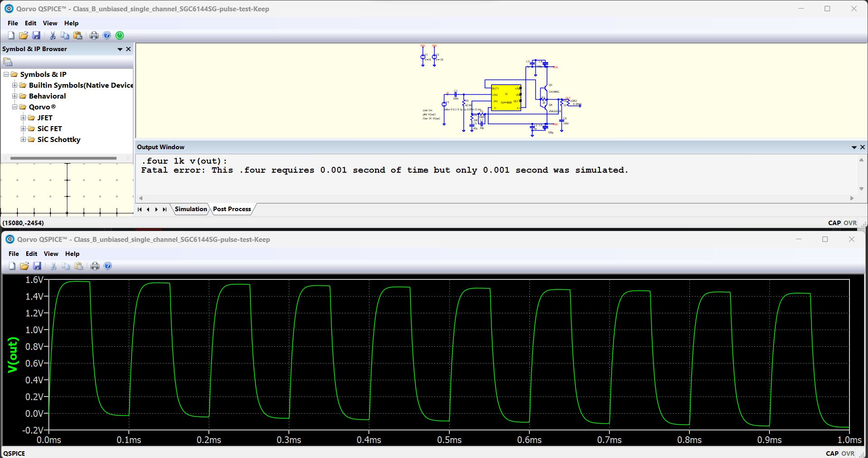Close the Output Window panel

click(x=863, y=147)
